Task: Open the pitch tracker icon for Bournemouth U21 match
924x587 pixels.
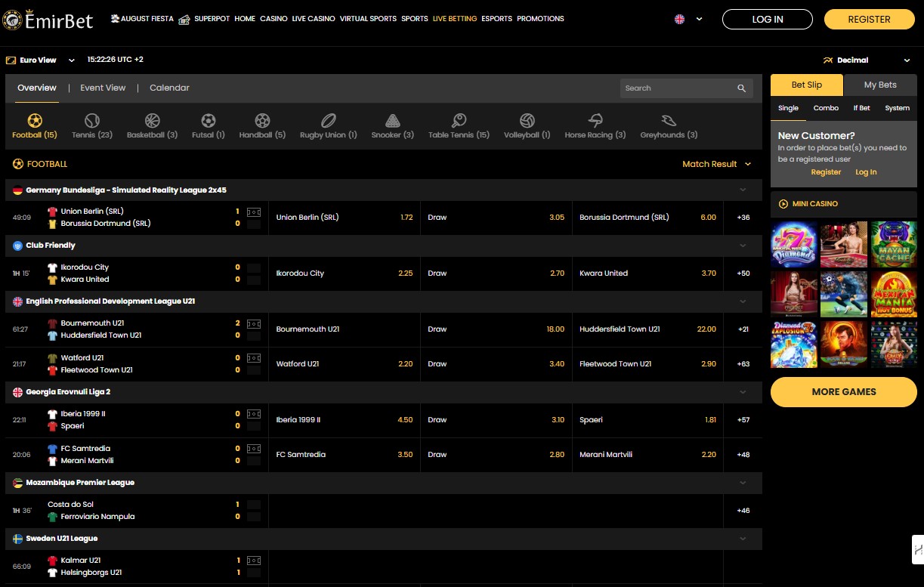Action: (x=254, y=323)
